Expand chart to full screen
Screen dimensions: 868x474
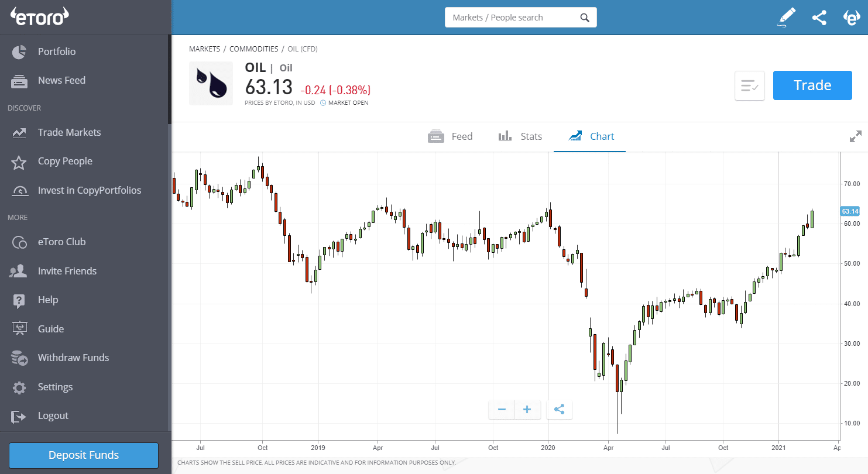856,136
